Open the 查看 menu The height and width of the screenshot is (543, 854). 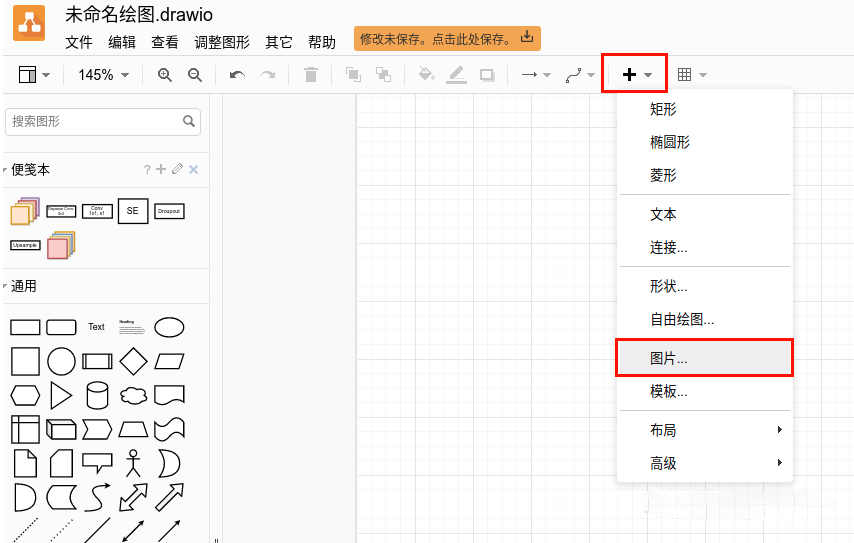click(164, 42)
